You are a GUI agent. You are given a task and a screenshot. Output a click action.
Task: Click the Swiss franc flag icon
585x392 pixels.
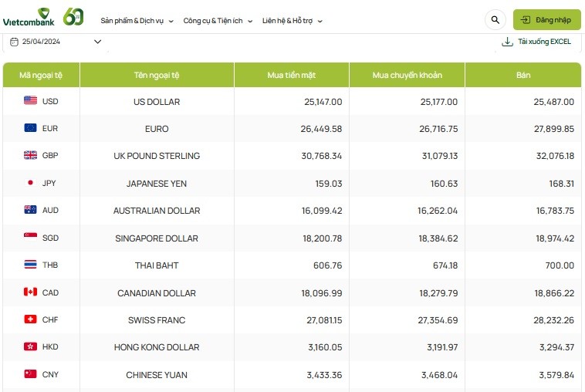30,319
